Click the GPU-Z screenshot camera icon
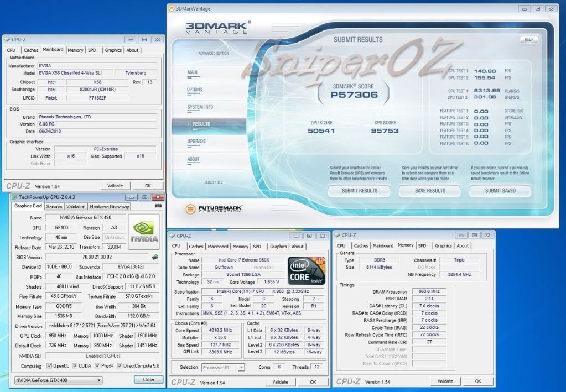The height and width of the screenshot is (392, 566). click(x=159, y=206)
